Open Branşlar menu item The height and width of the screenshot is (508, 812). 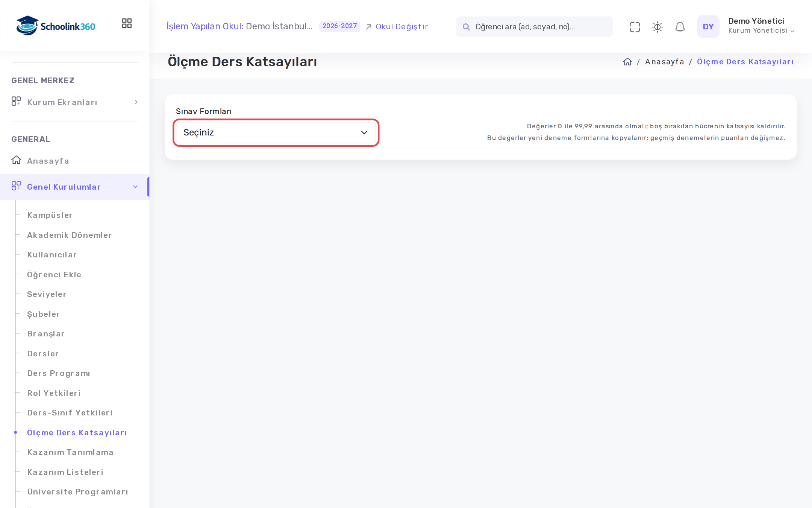tap(46, 334)
